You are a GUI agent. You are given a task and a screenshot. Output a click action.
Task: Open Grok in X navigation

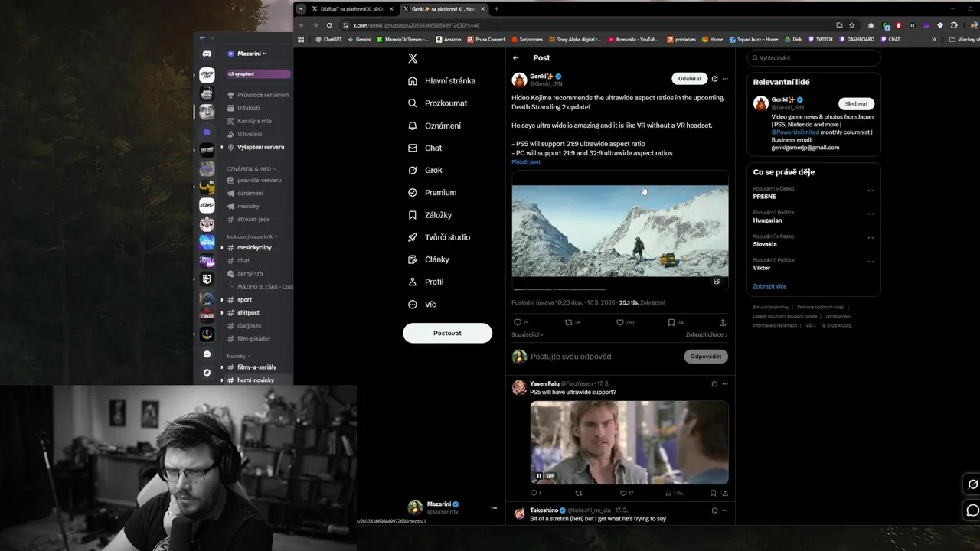click(x=425, y=170)
